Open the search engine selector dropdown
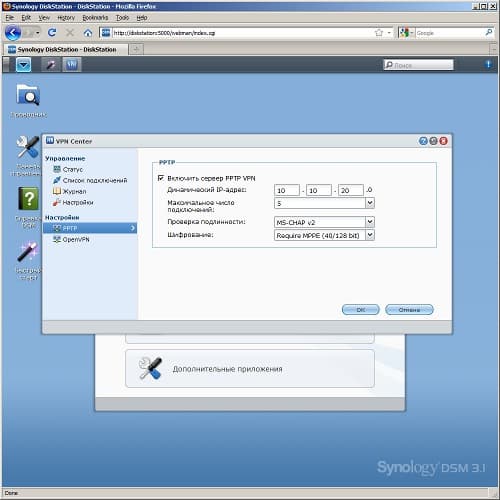The width and height of the screenshot is (500, 500). [406, 33]
